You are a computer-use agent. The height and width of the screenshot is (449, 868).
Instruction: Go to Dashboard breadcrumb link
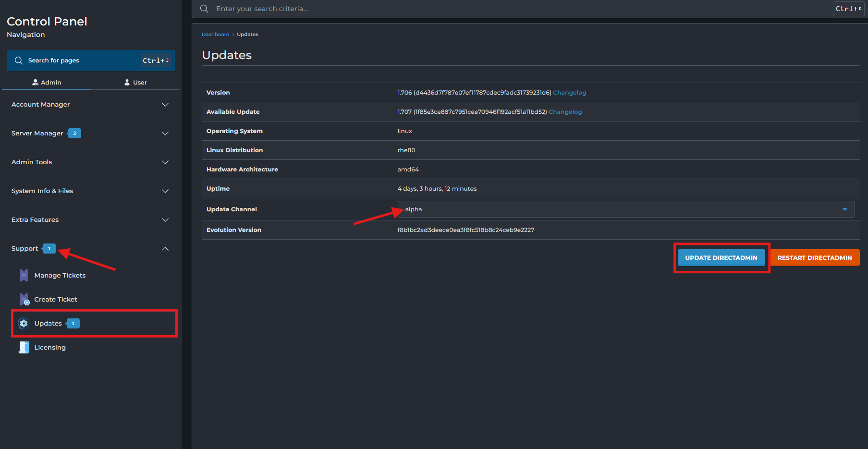click(216, 35)
